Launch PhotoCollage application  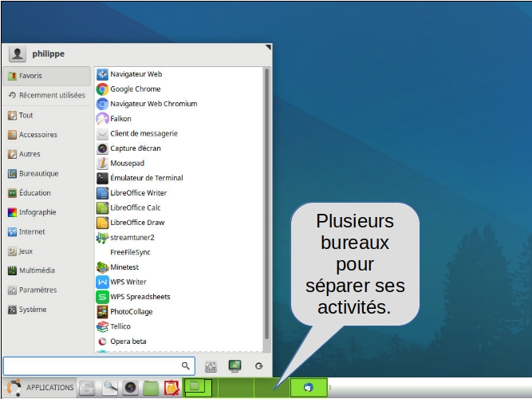coord(131,312)
